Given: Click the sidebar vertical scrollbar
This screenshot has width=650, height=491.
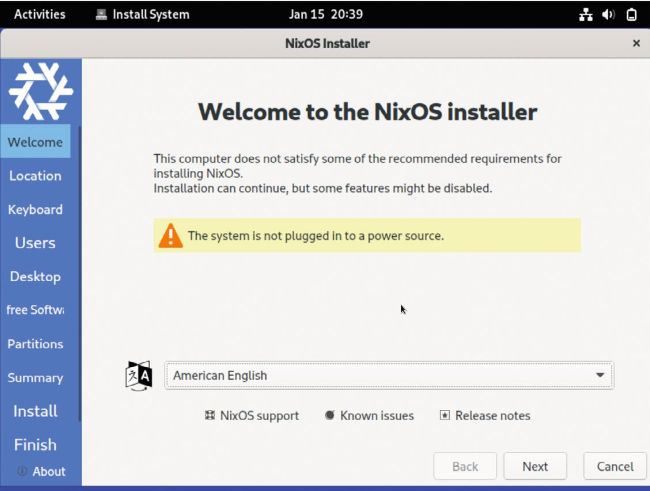Looking at the screenshot, I should [x=79, y=274].
